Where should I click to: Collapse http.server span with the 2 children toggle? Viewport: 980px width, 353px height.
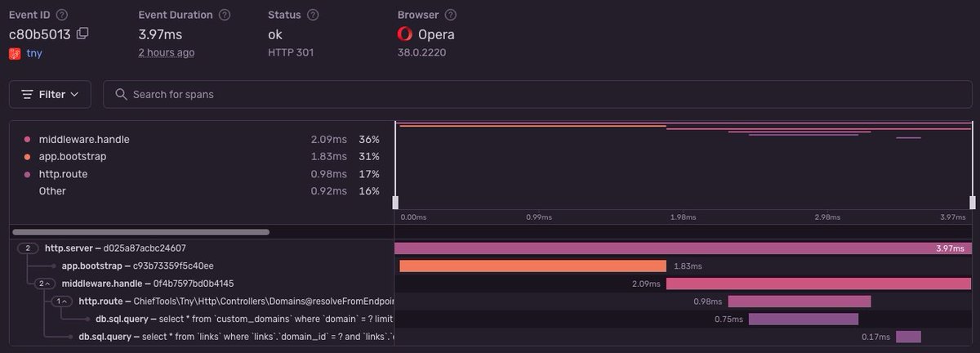click(x=28, y=248)
